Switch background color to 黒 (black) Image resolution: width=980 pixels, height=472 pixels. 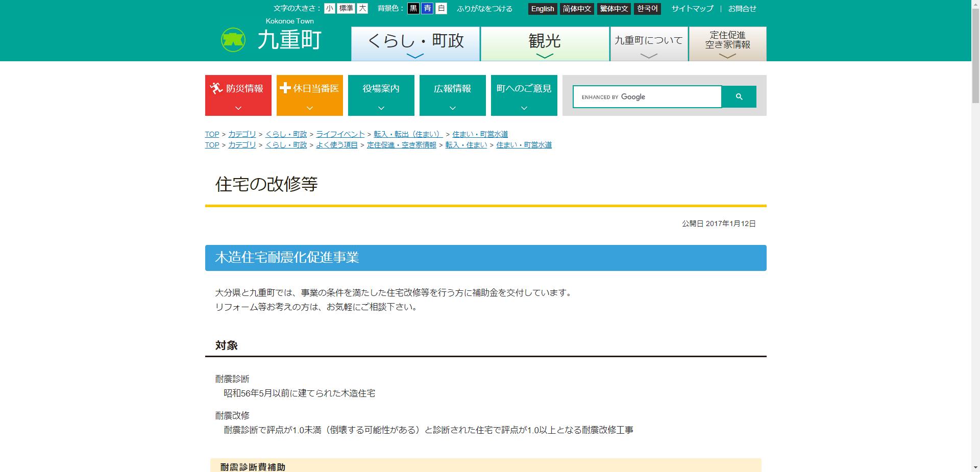click(413, 9)
